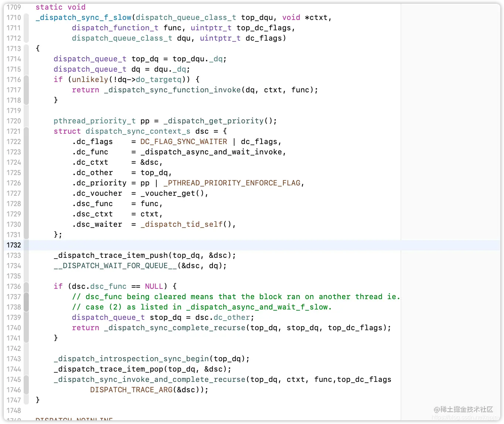Click line number 1710 in gutter
Viewport: 504px width, 424px height.
14,17
